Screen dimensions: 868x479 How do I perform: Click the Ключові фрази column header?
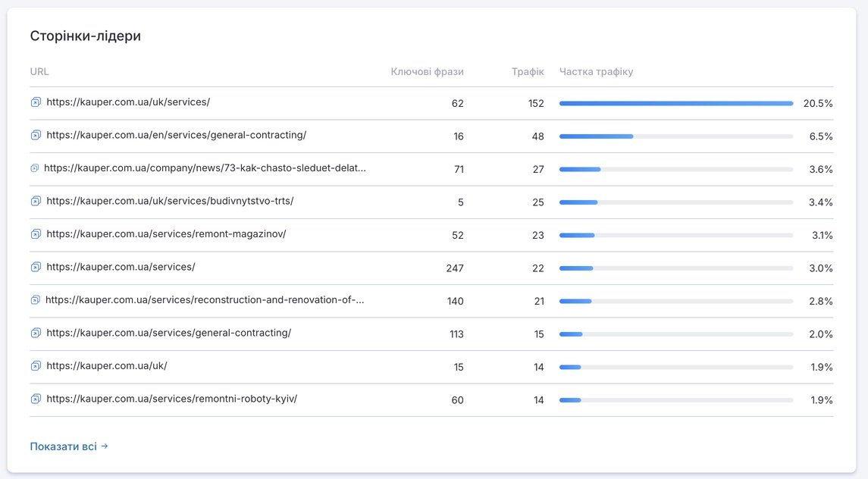click(427, 71)
